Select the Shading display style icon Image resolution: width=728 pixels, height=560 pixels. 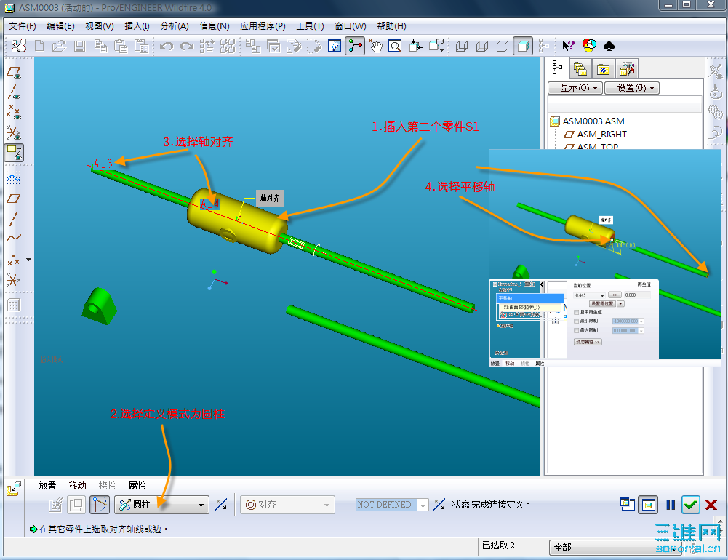[523, 46]
